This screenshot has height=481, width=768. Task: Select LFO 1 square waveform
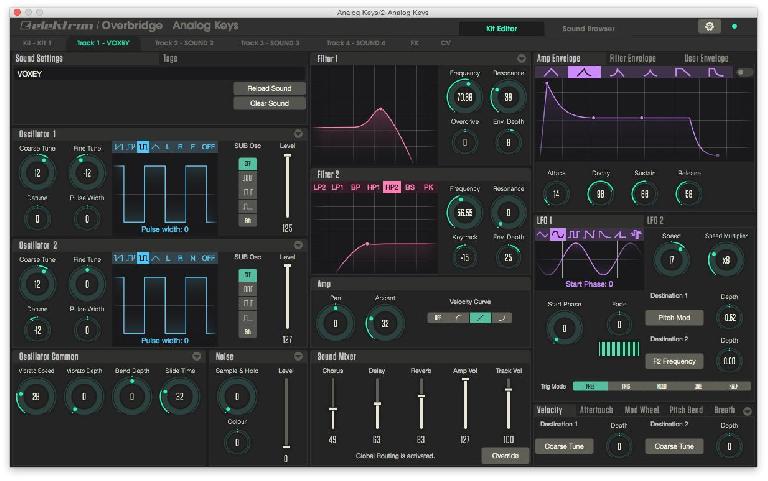(x=574, y=235)
